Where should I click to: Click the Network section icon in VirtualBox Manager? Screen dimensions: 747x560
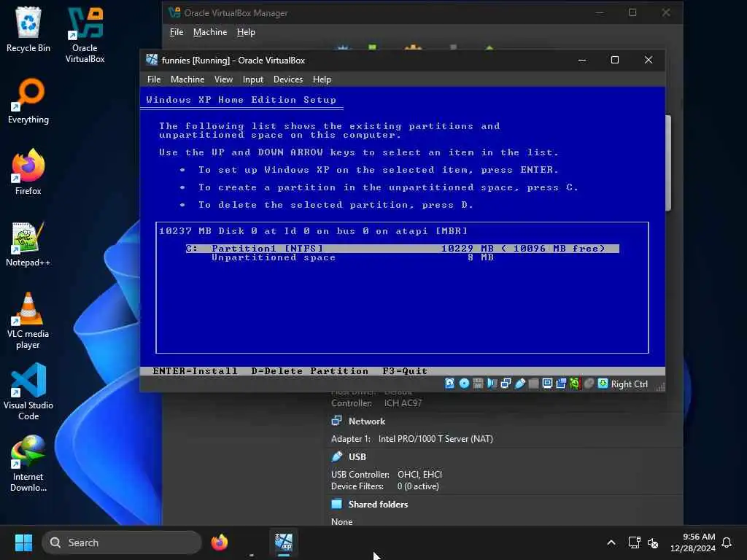(336, 421)
